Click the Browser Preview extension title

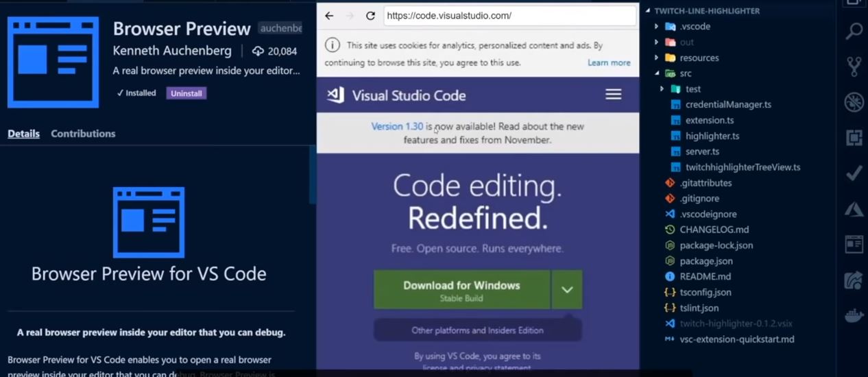(182, 29)
